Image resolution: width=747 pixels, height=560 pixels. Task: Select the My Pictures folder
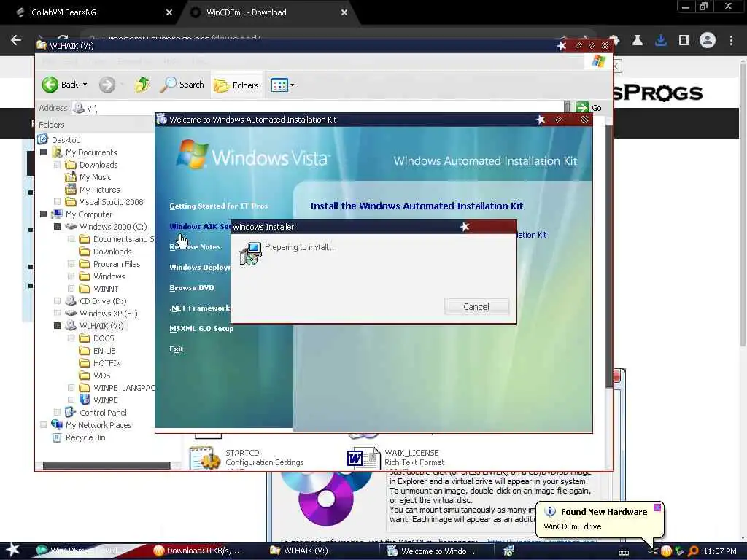pos(99,190)
